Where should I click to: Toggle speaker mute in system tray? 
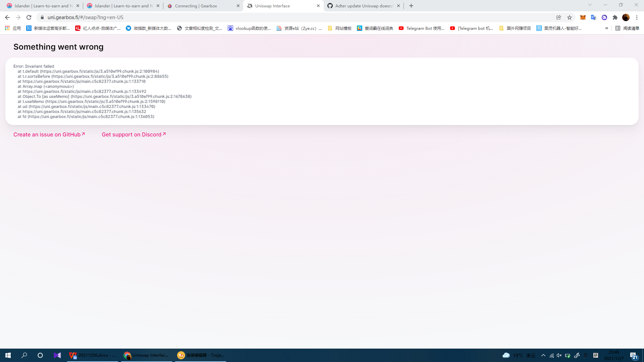pos(559,355)
